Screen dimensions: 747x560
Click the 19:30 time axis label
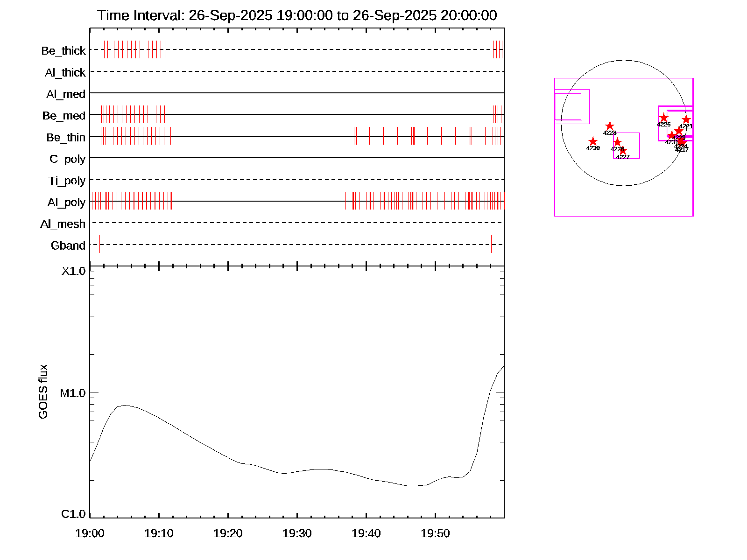pos(297,533)
